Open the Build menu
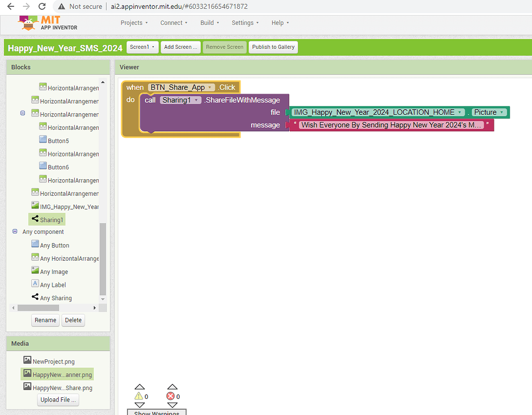 click(x=210, y=23)
